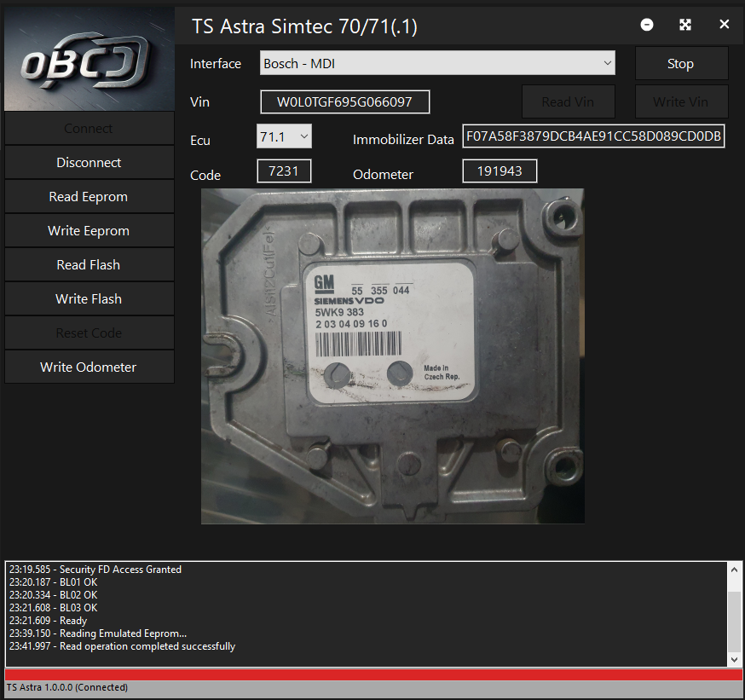Click the log line 'Security FD Access Granted'
745x700 pixels.
(x=95, y=570)
